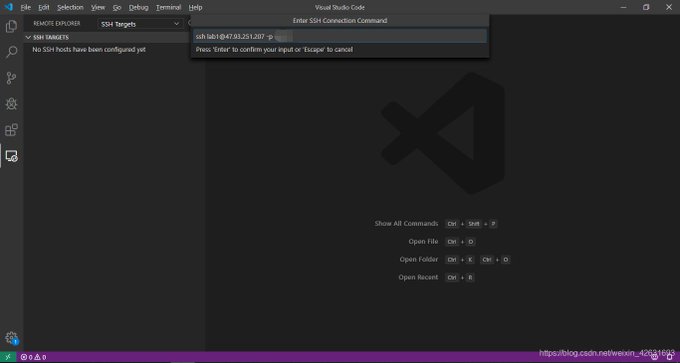Image resolution: width=680 pixels, height=363 pixels.
Task: Click the VS Code logo in title bar
Action: pyautogui.click(x=9, y=7)
